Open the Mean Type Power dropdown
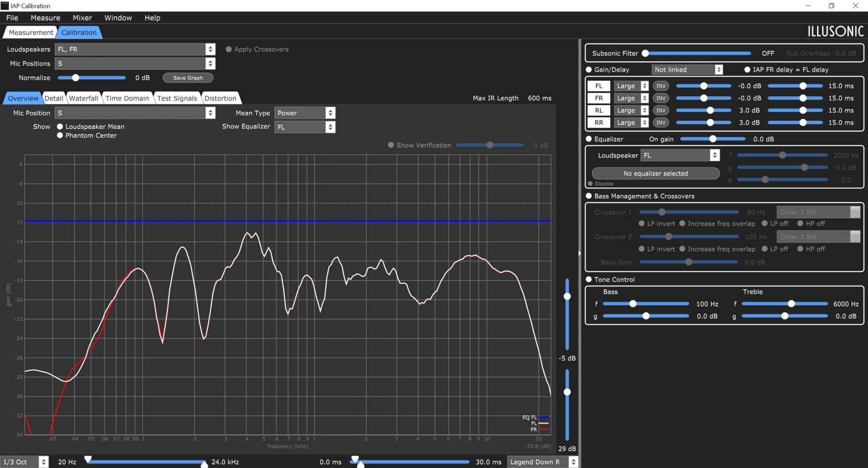The width and height of the screenshot is (868, 468). tap(305, 113)
